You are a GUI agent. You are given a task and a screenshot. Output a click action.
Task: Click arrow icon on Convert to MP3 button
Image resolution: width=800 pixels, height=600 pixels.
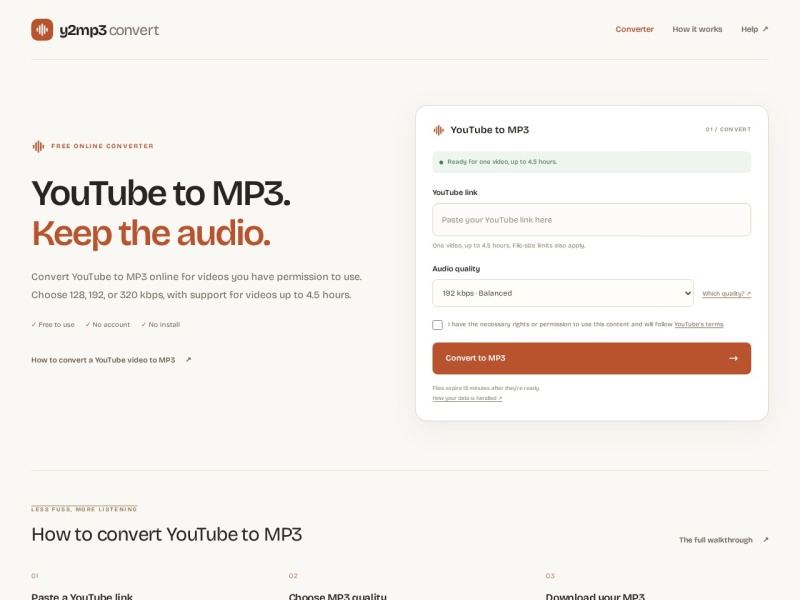pyautogui.click(x=733, y=358)
